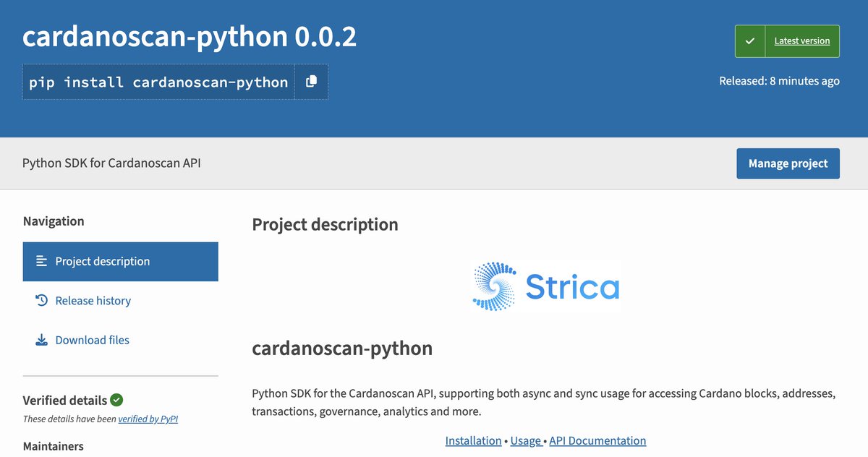Follow the 'verified by PyPI' link
The height and width of the screenshot is (457, 868).
(x=148, y=419)
